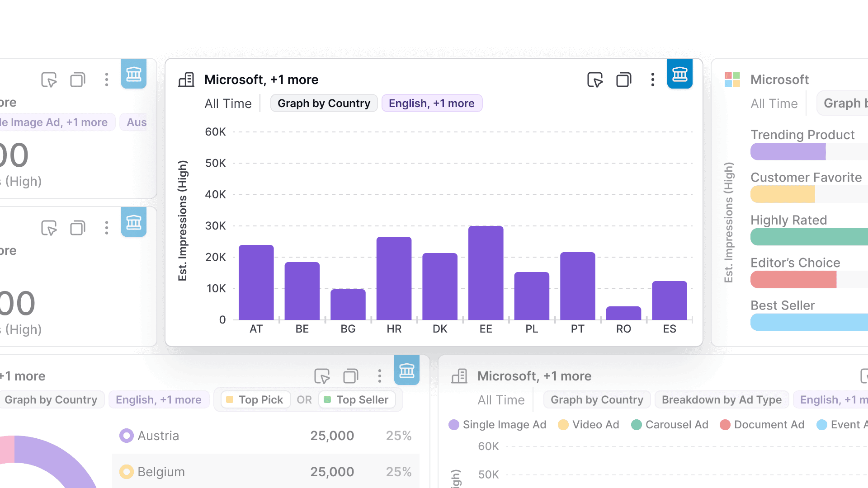Open the three-dot menu on the main chart
The height and width of the screenshot is (488, 868).
click(x=652, y=80)
